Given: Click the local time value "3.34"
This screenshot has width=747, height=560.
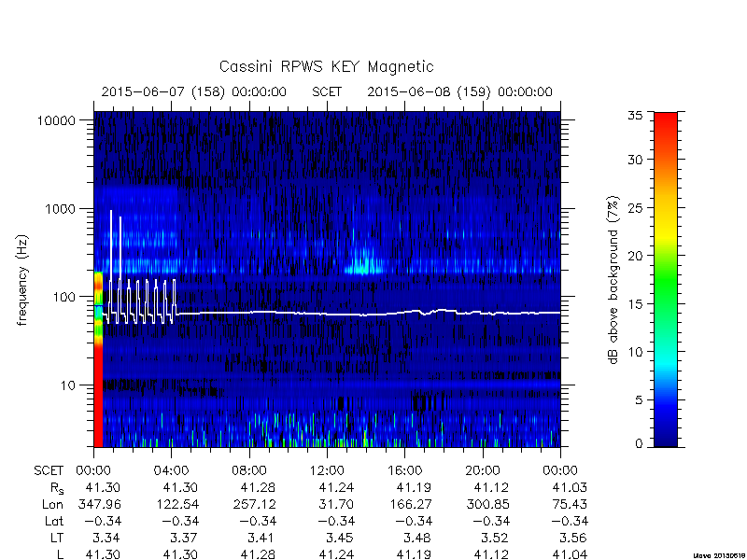Looking at the screenshot, I should [106, 539].
